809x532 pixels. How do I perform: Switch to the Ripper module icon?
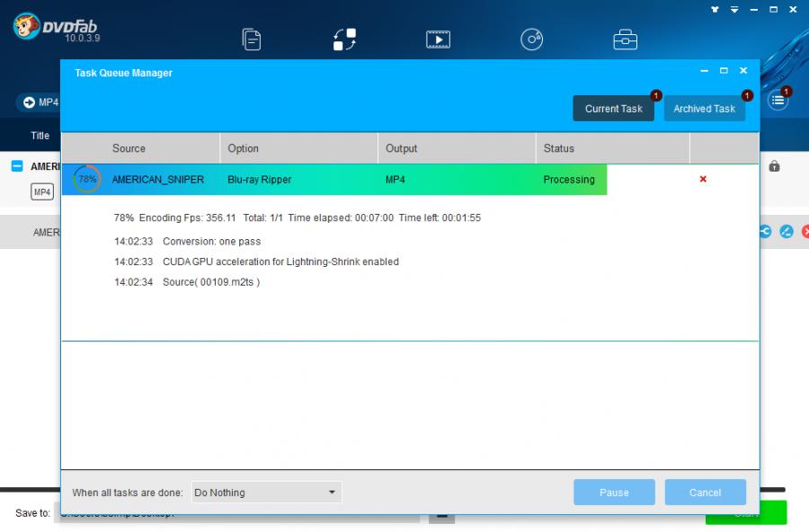[x=344, y=40]
